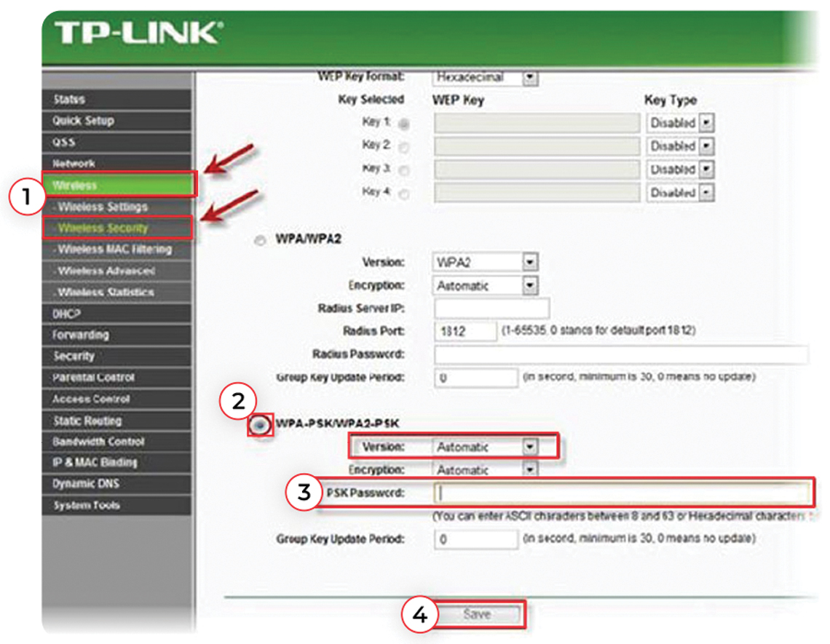The width and height of the screenshot is (830, 644).
Task: Open Wireless Settings submenu
Action: click(116, 207)
